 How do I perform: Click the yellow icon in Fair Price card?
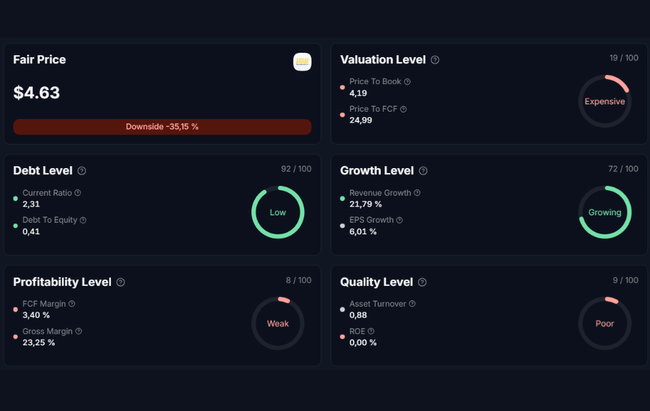point(302,62)
